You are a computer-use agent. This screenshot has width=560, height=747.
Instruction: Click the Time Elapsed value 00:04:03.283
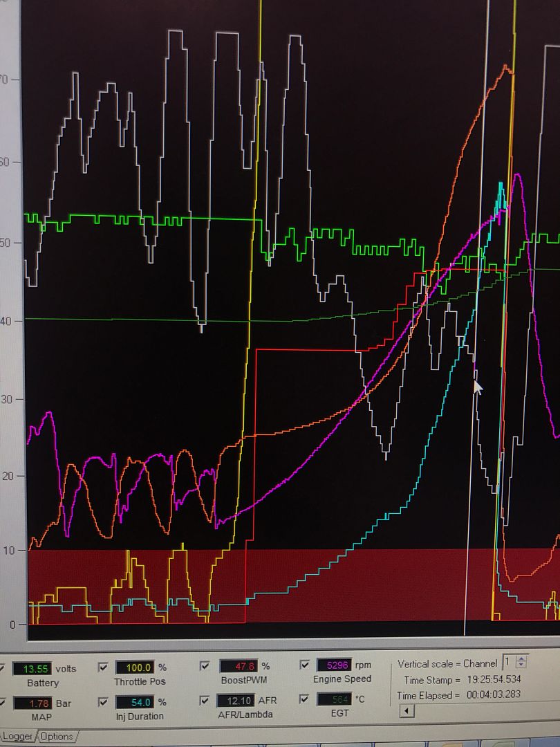494,694
